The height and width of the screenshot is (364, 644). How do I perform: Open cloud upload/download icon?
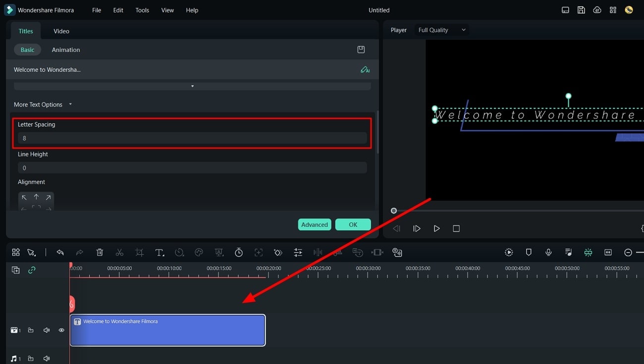pyautogui.click(x=597, y=10)
